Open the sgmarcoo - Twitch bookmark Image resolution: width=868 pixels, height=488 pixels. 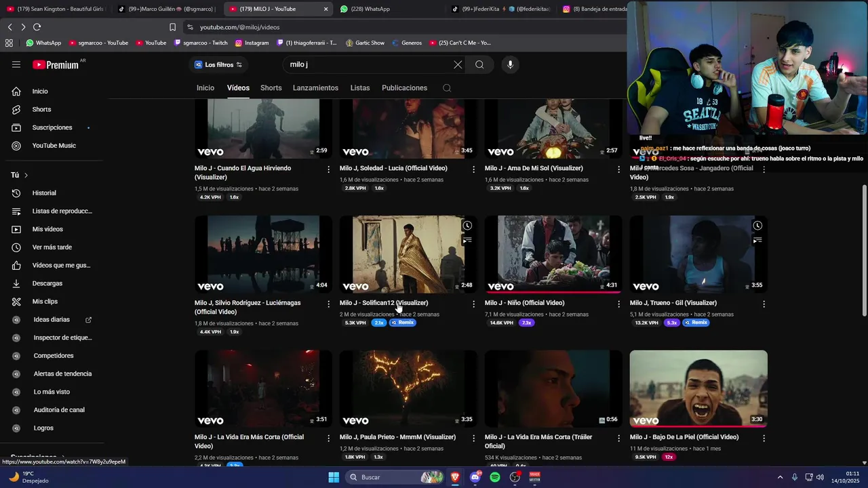point(201,43)
